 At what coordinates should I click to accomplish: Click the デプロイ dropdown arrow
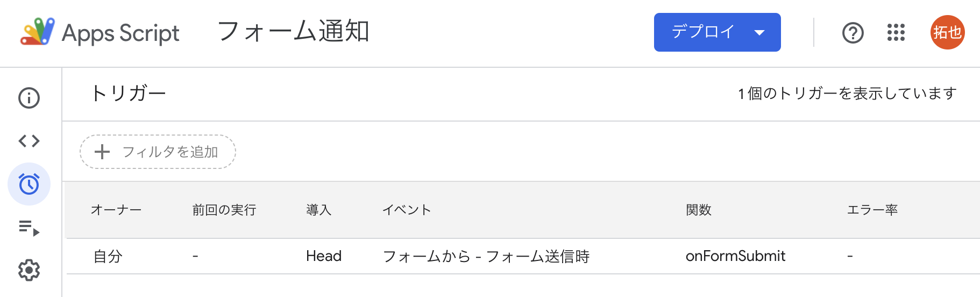click(759, 33)
